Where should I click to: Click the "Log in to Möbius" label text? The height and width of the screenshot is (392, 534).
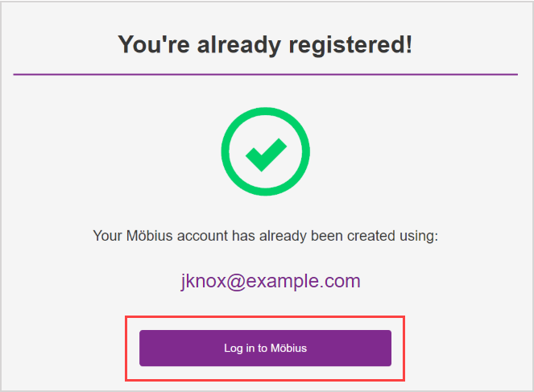tap(265, 348)
